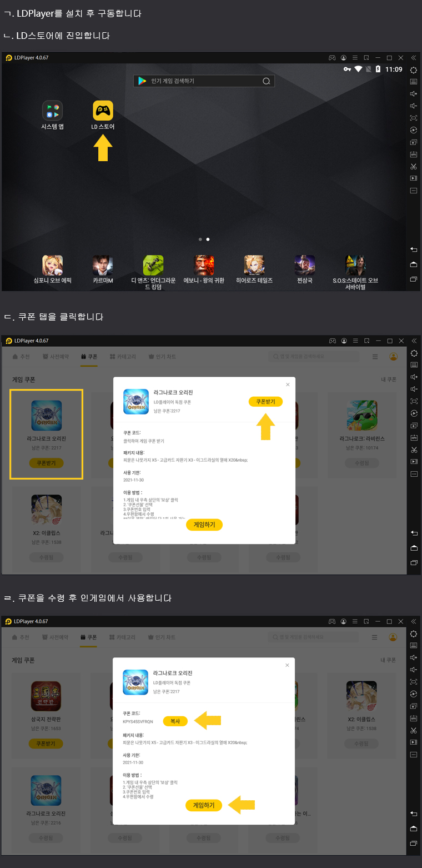Open hamburger menu in step ㄴ window title bar
Image resolution: width=422 pixels, height=868 pixels.
(355, 58)
